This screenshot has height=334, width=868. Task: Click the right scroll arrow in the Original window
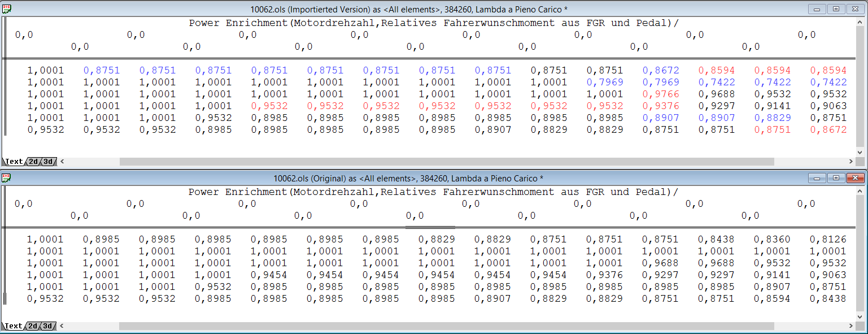(851, 326)
